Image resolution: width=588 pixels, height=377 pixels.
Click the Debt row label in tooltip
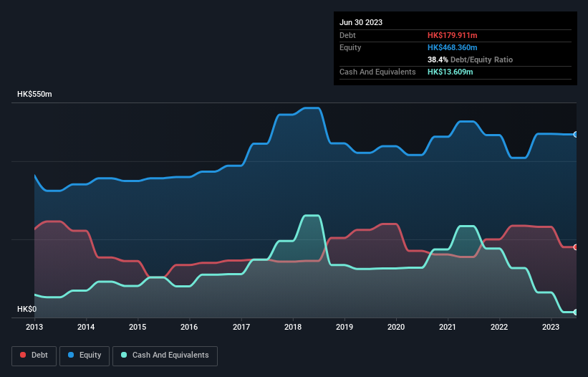click(x=347, y=35)
